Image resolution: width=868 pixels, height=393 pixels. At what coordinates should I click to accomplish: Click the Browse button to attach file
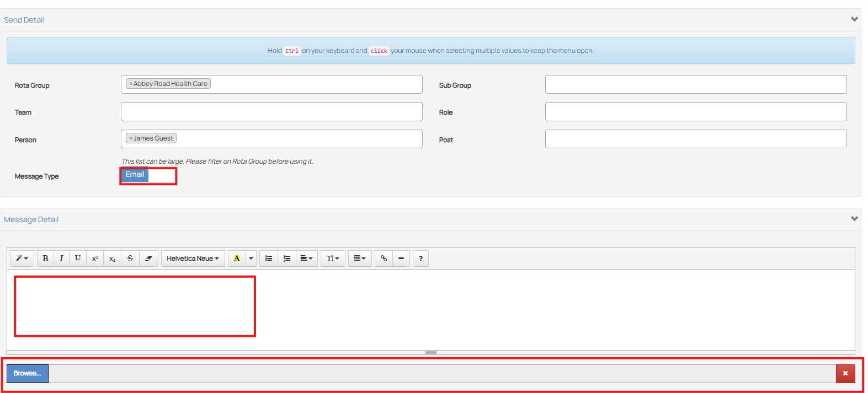tap(28, 373)
